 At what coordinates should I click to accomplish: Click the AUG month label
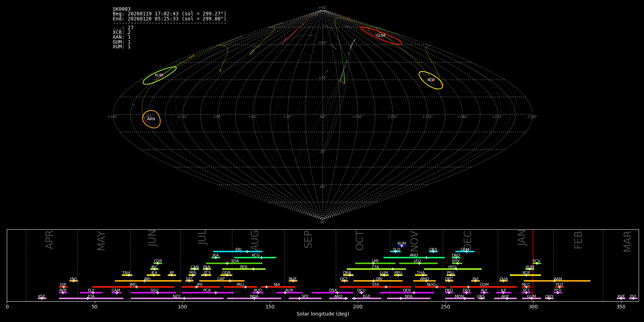[254, 240]
